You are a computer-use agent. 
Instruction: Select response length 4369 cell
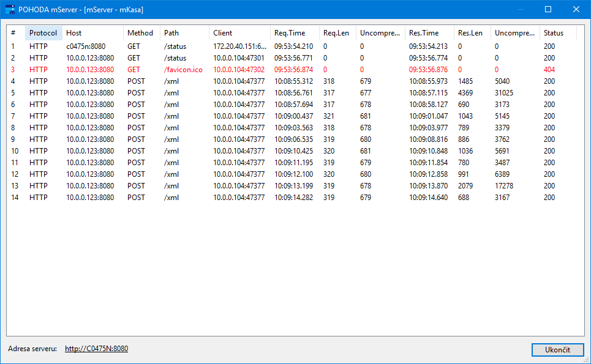click(x=465, y=93)
